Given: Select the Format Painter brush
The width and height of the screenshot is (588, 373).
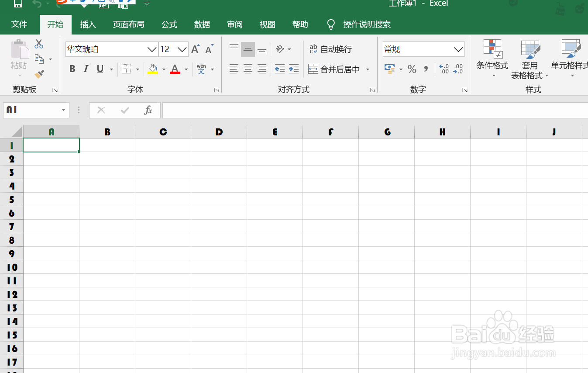Looking at the screenshot, I should (x=39, y=74).
